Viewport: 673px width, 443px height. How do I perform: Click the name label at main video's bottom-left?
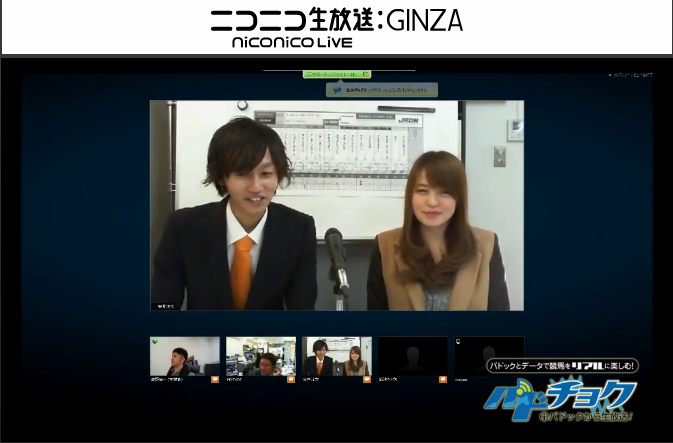point(166,306)
